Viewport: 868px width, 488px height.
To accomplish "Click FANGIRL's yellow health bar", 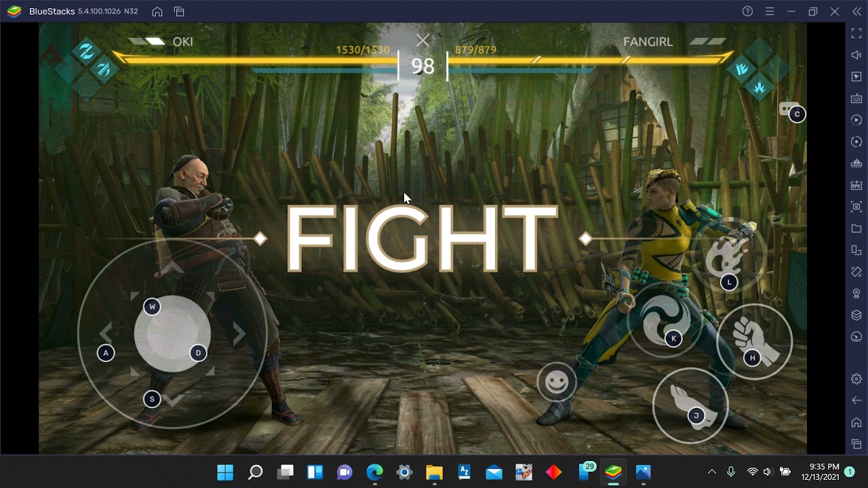I will pyautogui.click(x=591, y=60).
